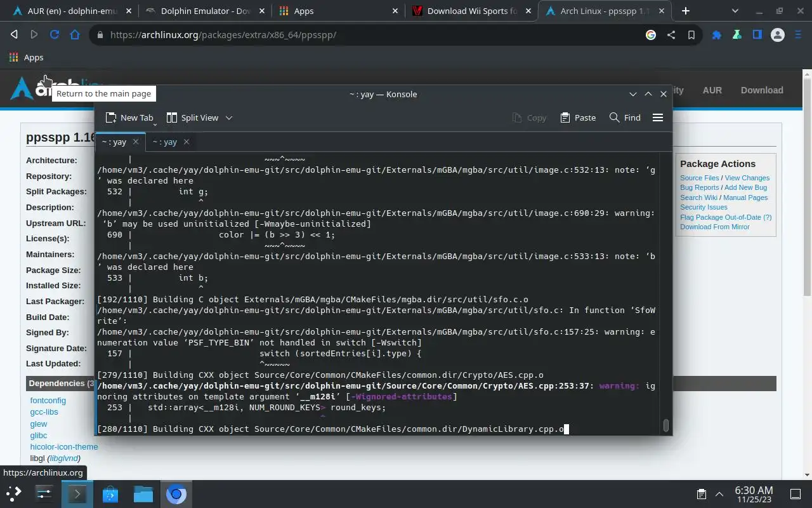Open Manual Pages link
Screen dimensions: 812x508
pyautogui.click(x=745, y=197)
